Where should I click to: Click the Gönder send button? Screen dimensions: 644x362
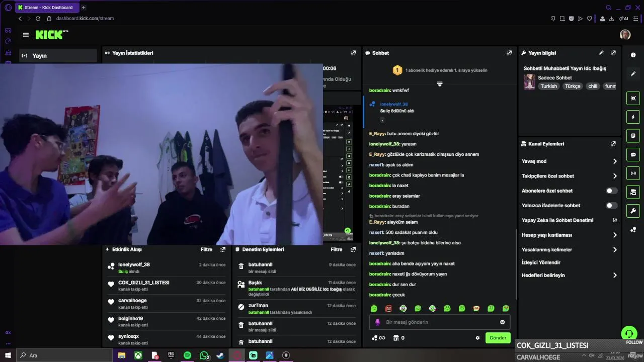click(498, 338)
